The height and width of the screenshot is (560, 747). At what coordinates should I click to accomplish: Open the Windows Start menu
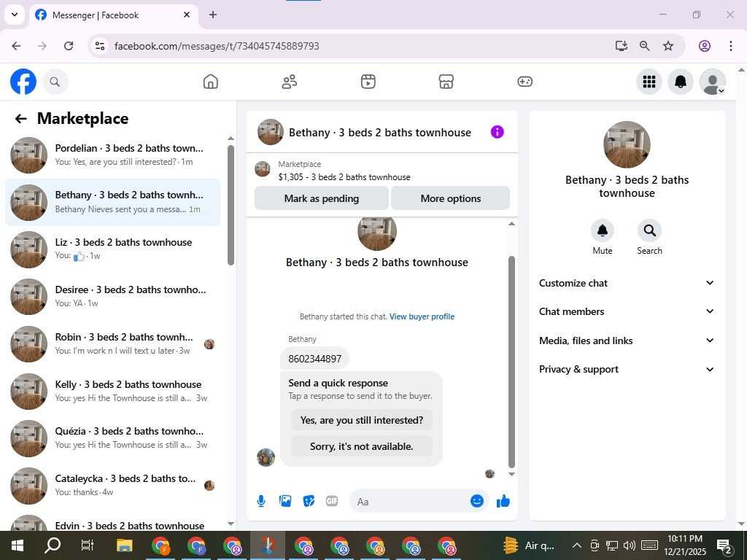[18, 545]
